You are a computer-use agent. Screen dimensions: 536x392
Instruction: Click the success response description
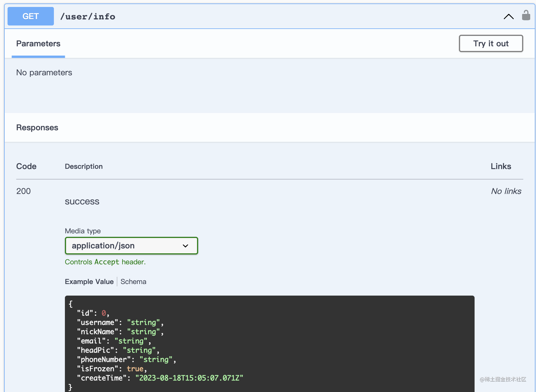pyautogui.click(x=82, y=202)
